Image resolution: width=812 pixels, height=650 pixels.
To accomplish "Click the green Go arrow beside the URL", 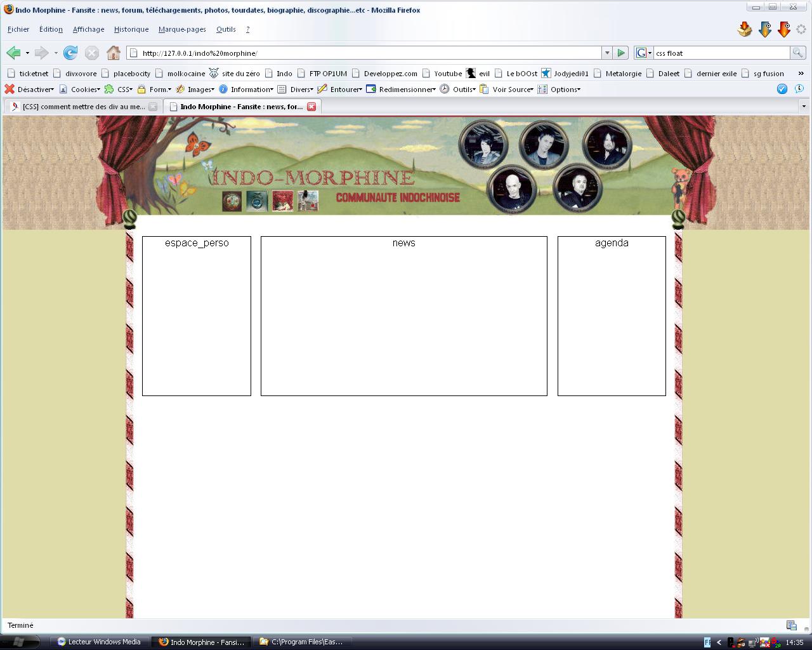I will (621, 53).
